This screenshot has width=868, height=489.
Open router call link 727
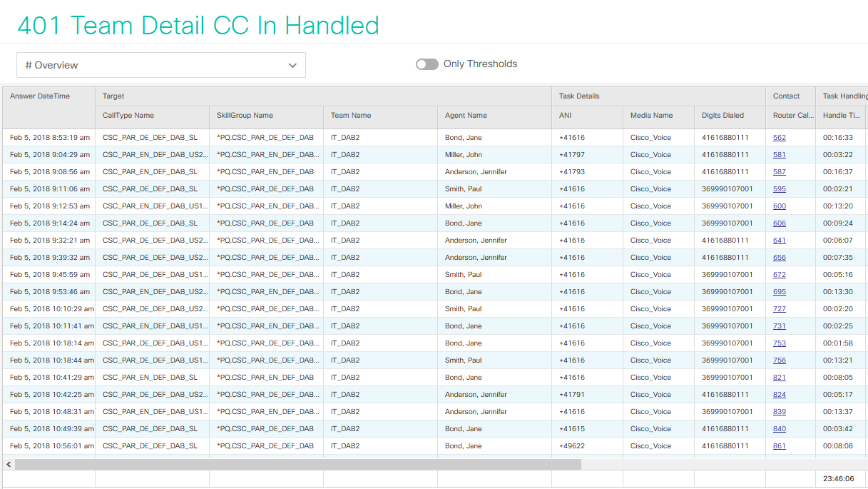(x=779, y=309)
